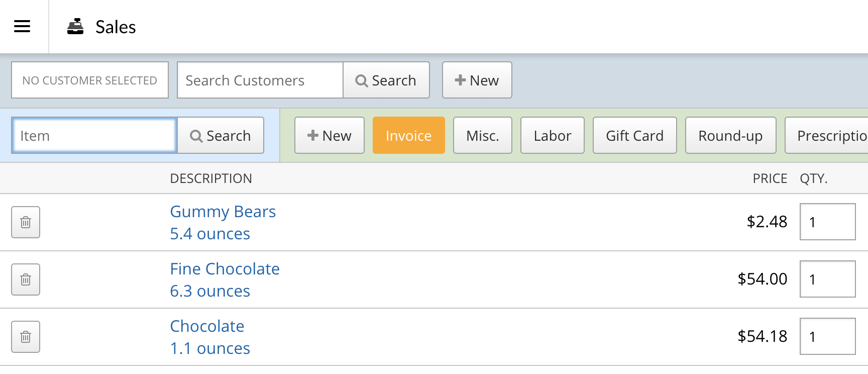Edit the Gummy Bears quantity field
The image size is (868, 374).
coord(827,222)
